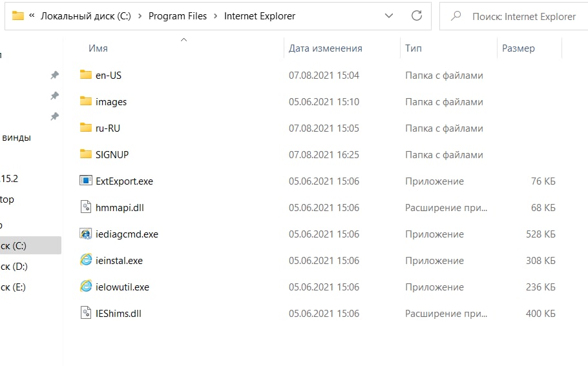Image resolution: width=588 pixels, height=366 pixels.
Task: Select the SIGNUP folder icon
Action: [x=86, y=154]
